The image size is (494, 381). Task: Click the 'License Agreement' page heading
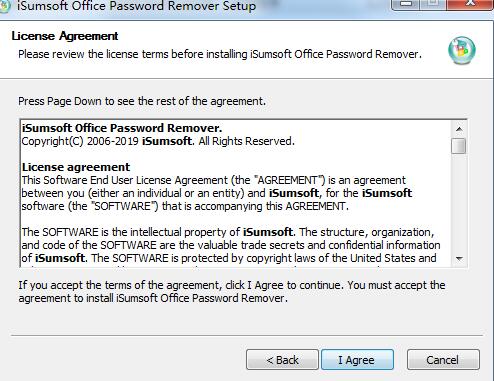[x=65, y=36]
